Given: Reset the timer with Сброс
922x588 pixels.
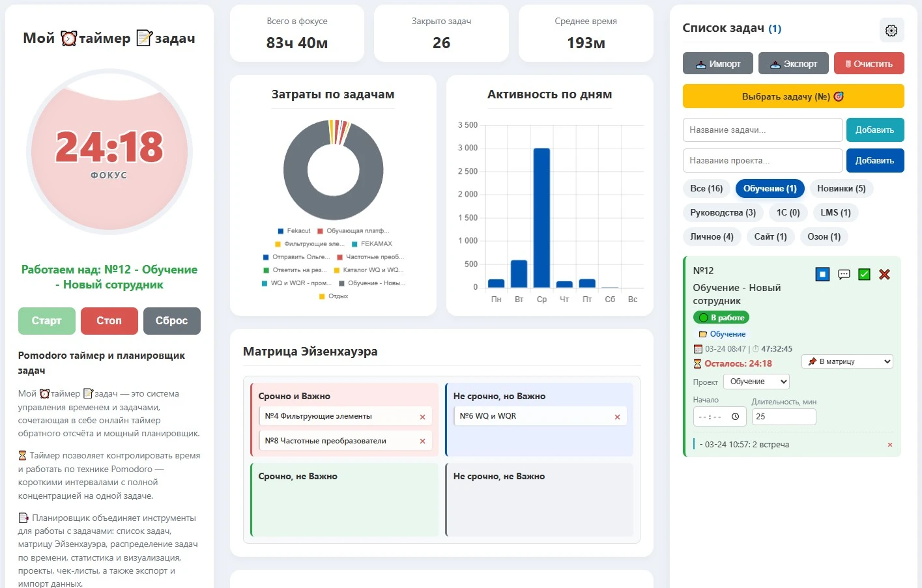Looking at the screenshot, I should [172, 321].
